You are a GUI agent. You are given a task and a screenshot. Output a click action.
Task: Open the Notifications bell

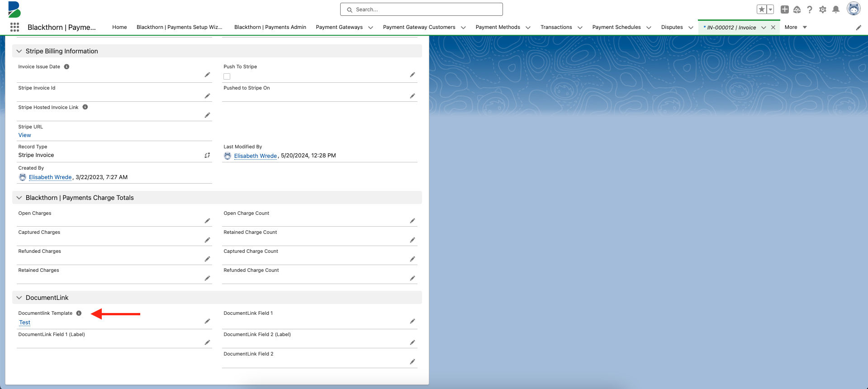[836, 9]
